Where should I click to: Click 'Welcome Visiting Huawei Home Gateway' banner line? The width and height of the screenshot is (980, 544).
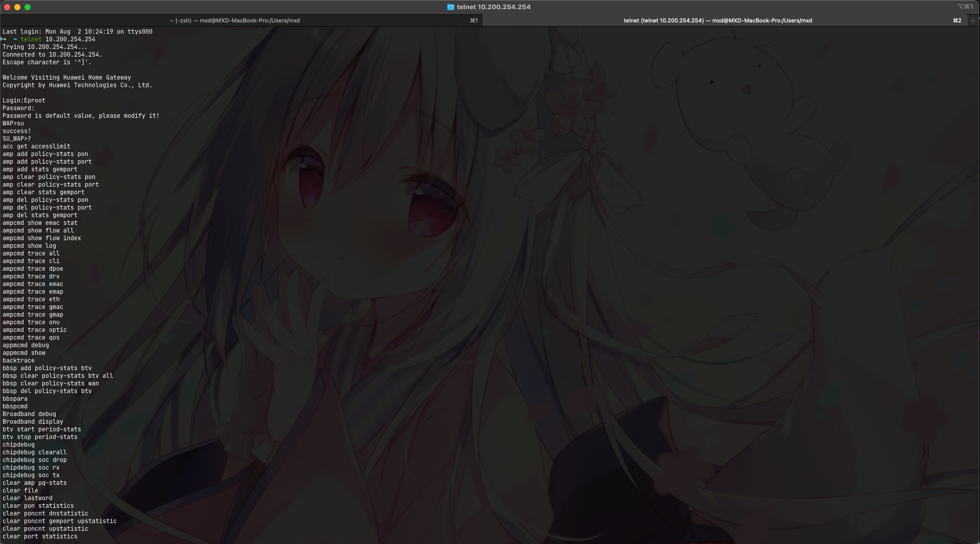(x=67, y=77)
